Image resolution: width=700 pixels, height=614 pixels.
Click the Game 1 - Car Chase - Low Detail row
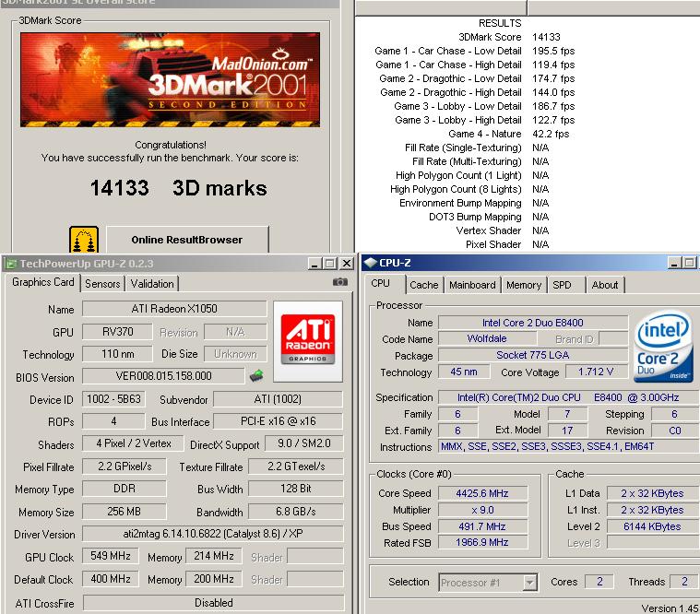point(475,51)
